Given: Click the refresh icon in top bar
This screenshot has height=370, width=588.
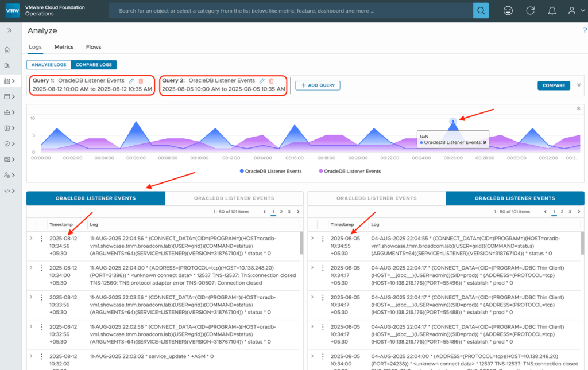Looking at the screenshot, I should point(531,11).
